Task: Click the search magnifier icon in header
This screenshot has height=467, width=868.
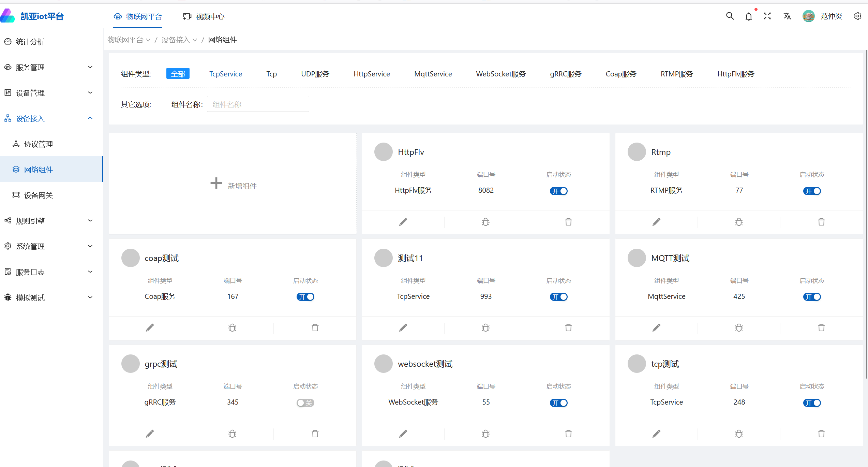Action: (x=730, y=16)
